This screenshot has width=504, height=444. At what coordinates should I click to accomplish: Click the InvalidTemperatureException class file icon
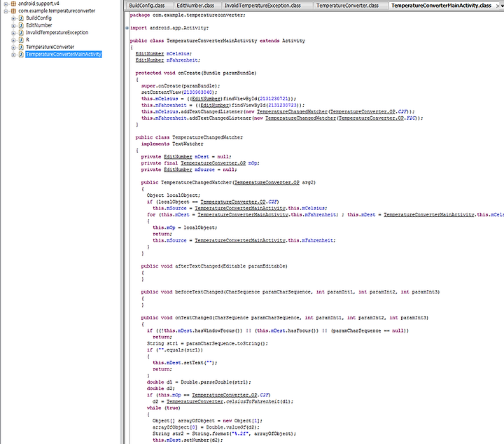(21, 32)
